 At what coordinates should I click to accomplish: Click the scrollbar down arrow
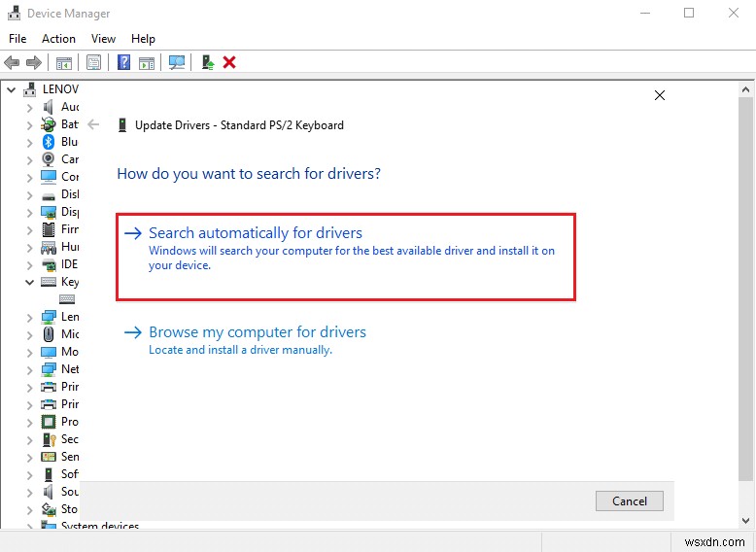(x=745, y=521)
